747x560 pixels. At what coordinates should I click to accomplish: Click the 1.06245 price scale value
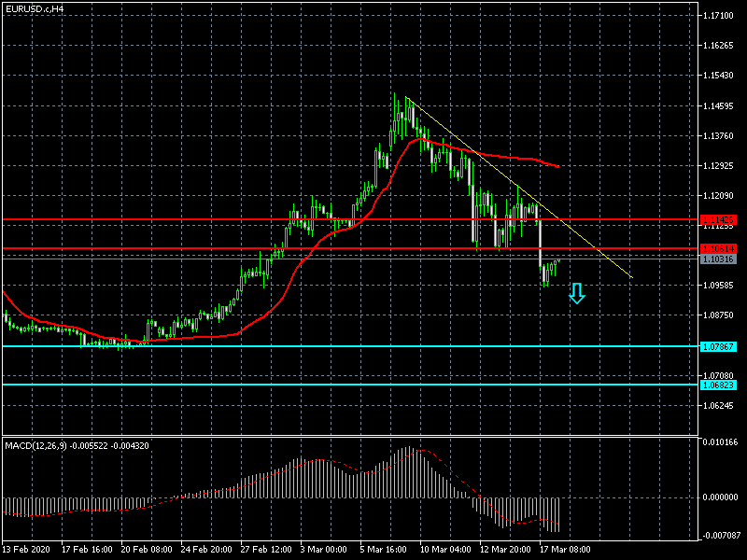718,406
